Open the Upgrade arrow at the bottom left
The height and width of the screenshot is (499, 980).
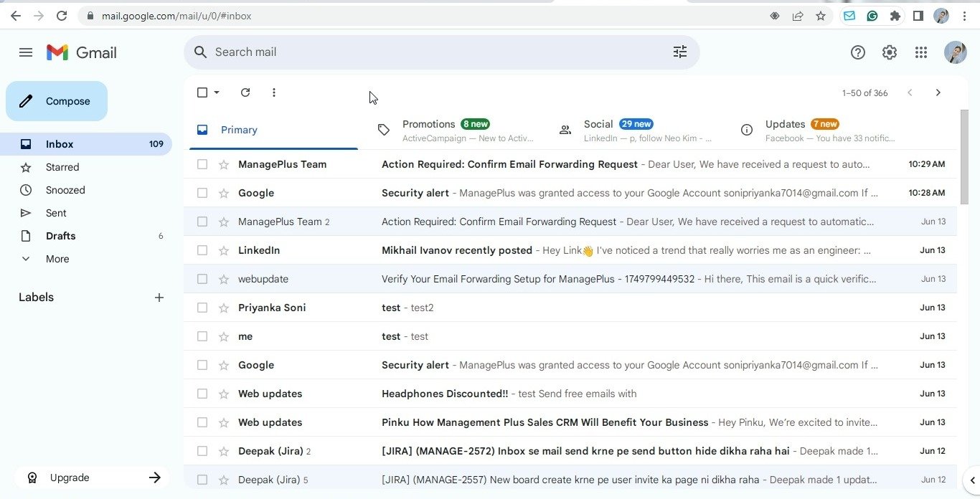click(x=154, y=477)
